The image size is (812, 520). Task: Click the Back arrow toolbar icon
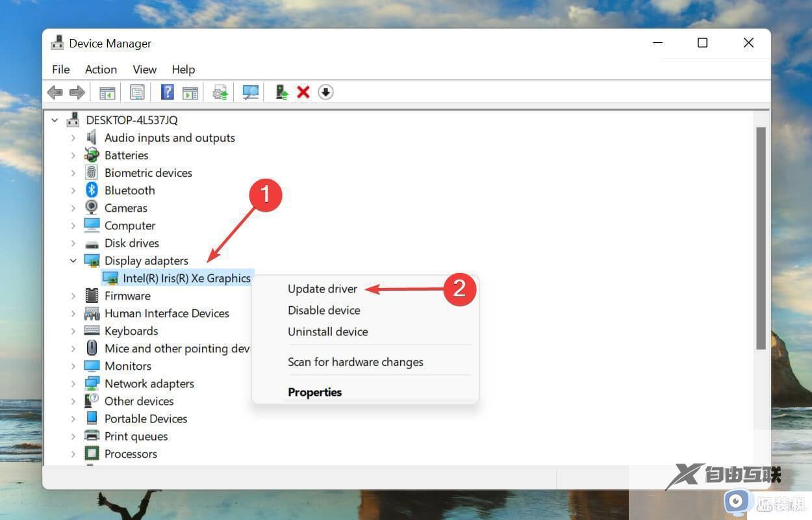click(55, 92)
